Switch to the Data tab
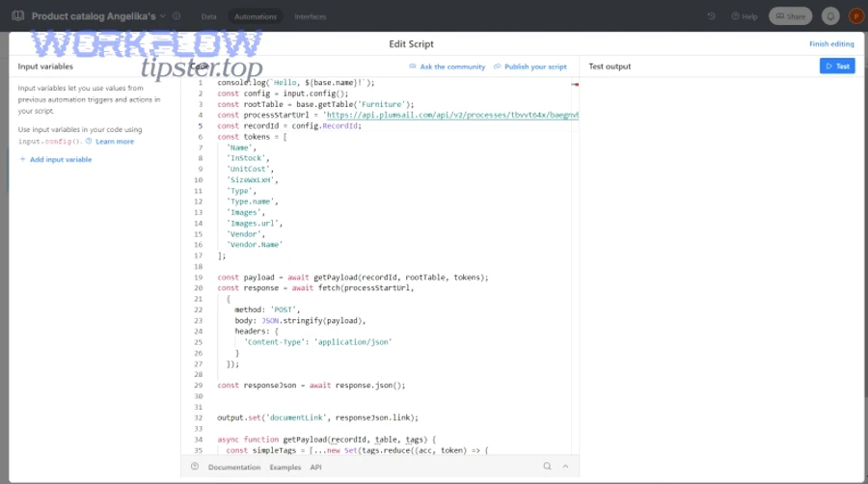868x484 pixels. pyautogui.click(x=209, y=16)
